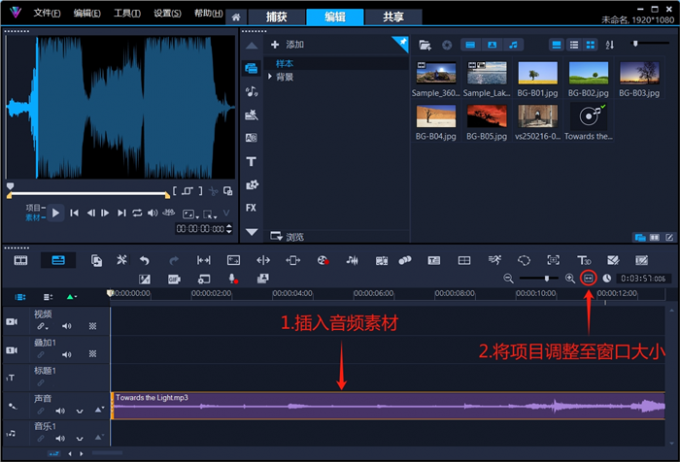Click the zoom out magnifier on timeline
Image resolution: width=680 pixels, height=462 pixels.
tap(508, 279)
